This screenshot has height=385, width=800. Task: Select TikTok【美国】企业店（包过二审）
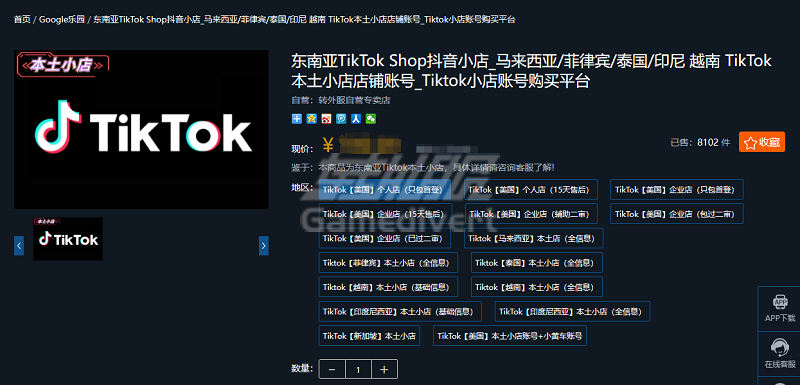tap(677, 214)
